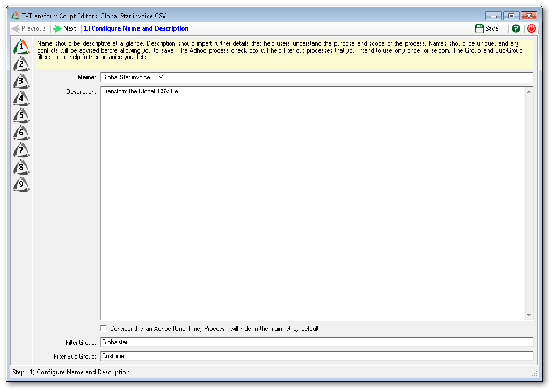Click the status bar text 'Step : 1) Configure Name and Description'

click(x=71, y=372)
